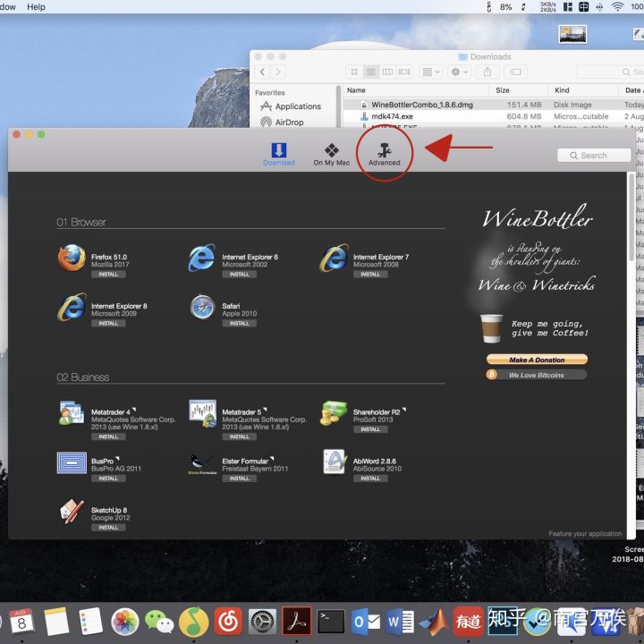
Task: Install Elster Formular
Action: 239,479
